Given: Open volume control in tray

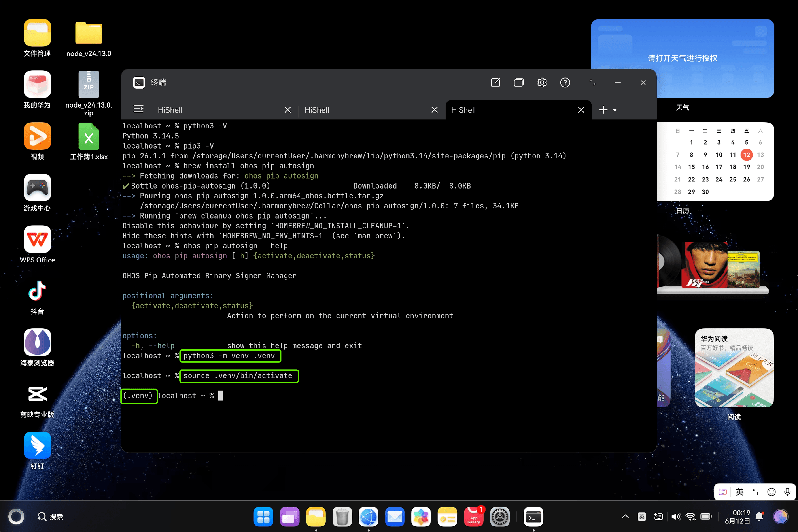Looking at the screenshot, I should coord(676,516).
